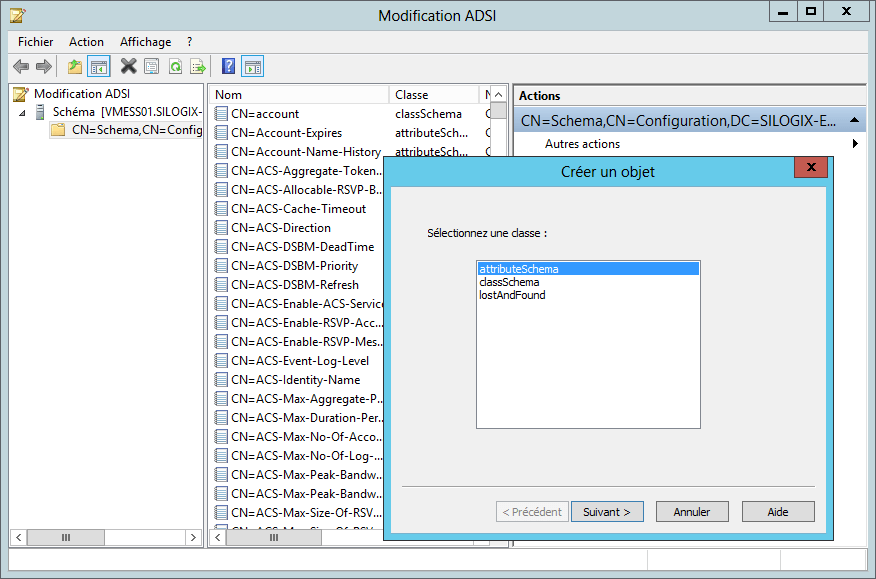Viewport: 876px width, 579px height.
Task: Click the Refresh icon in the toolbar
Action: [x=177, y=66]
